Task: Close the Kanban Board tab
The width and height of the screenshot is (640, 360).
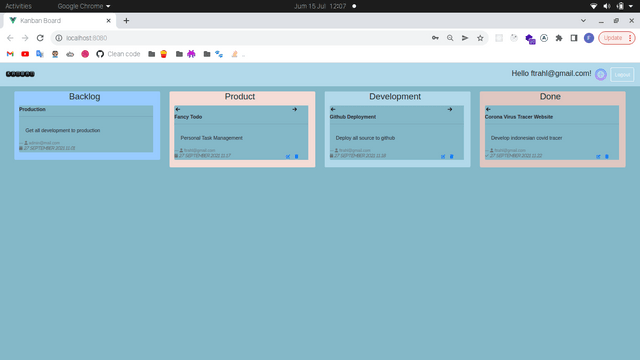Action: point(109,20)
